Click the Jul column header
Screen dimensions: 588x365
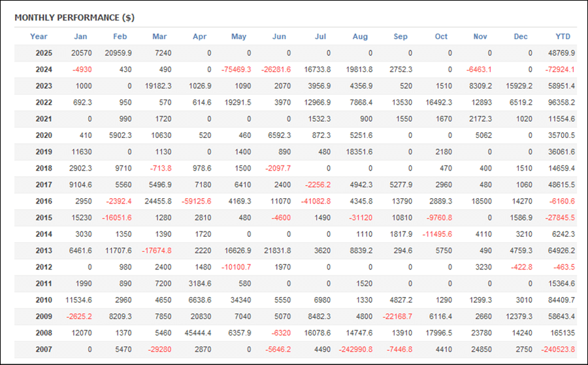click(320, 37)
